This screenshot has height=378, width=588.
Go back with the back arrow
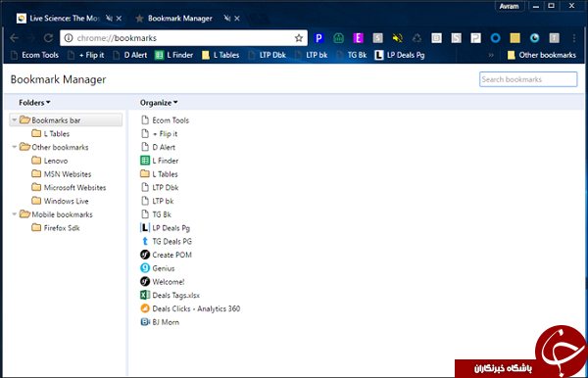[15, 38]
